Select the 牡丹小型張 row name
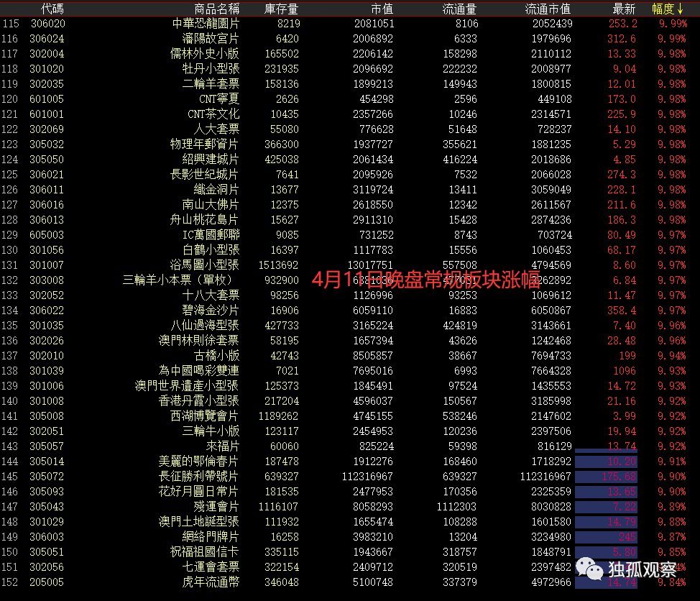 (211, 69)
